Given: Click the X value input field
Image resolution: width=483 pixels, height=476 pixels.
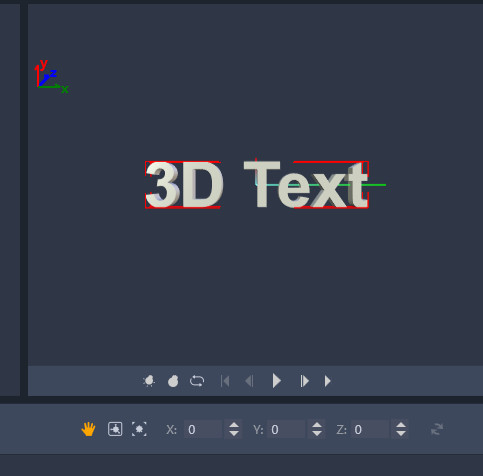Looking at the screenshot, I should [203, 429].
